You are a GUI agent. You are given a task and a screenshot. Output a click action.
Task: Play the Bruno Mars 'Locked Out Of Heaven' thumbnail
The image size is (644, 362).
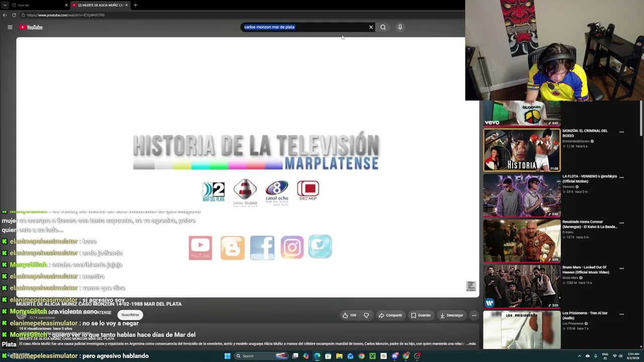(522, 287)
